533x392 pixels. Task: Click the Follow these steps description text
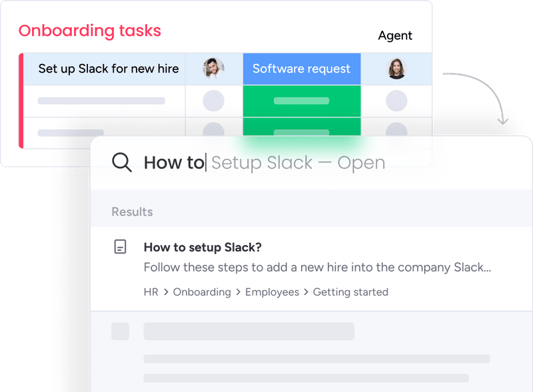click(x=318, y=268)
